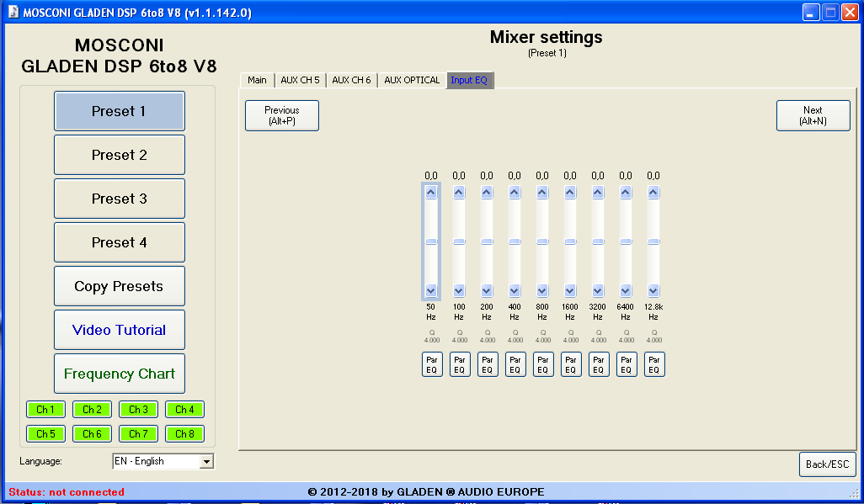864x504 pixels.
Task: Toggle the Ch 1 indicator
Action: (x=45, y=409)
